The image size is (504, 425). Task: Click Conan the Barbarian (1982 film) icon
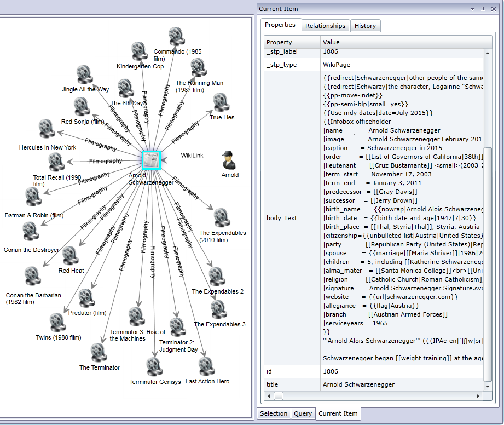pyautogui.click(x=32, y=276)
